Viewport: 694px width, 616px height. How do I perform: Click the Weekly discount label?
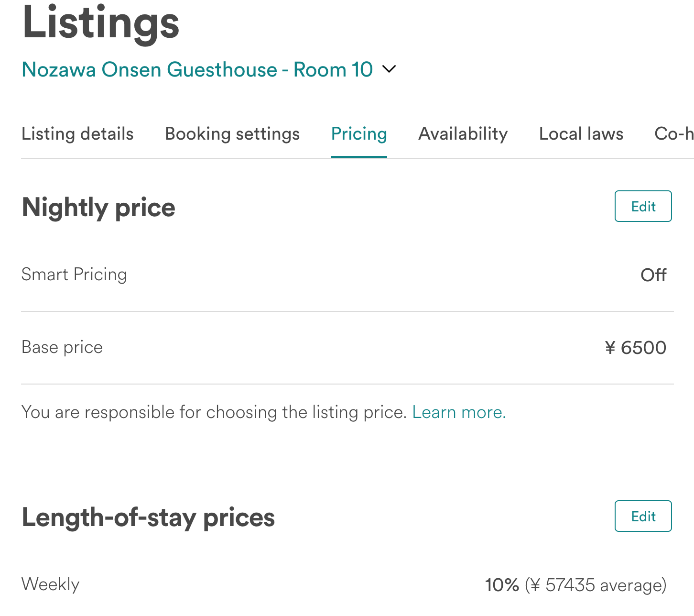click(x=50, y=584)
